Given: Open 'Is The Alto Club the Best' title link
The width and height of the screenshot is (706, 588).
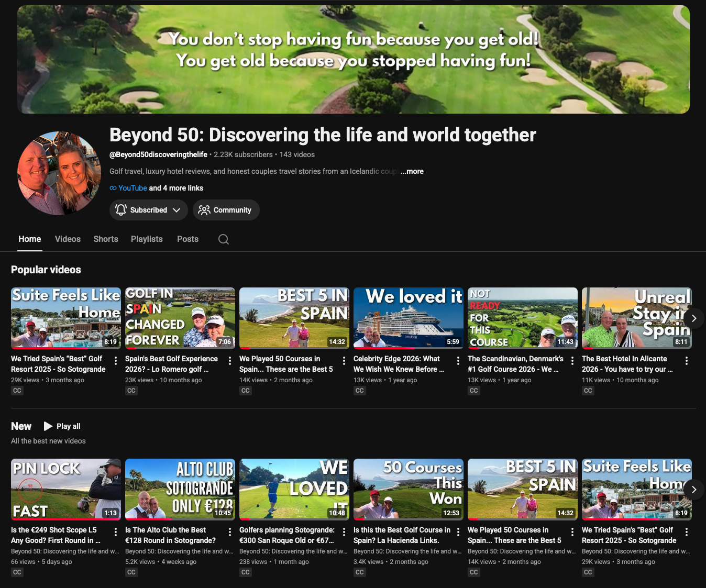Looking at the screenshot, I should click(x=170, y=535).
